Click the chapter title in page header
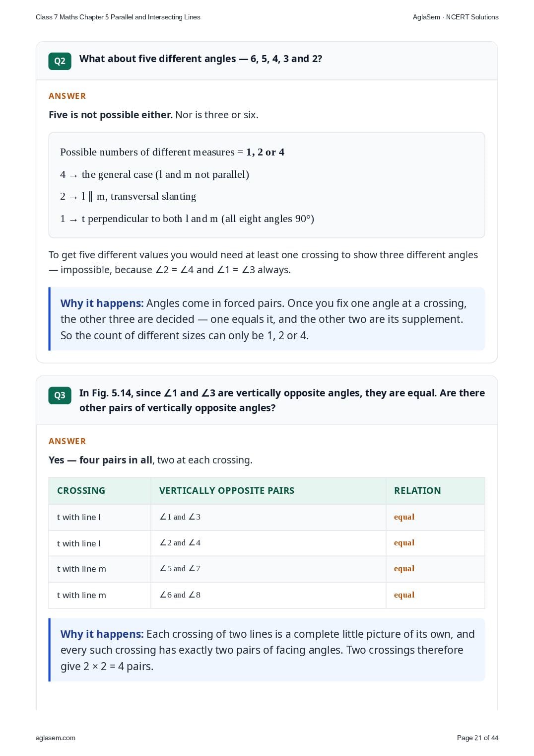The height and width of the screenshot is (756, 534). (118, 17)
